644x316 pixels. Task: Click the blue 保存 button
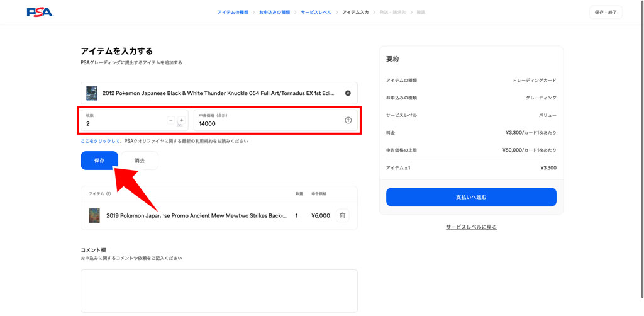[x=99, y=161]
